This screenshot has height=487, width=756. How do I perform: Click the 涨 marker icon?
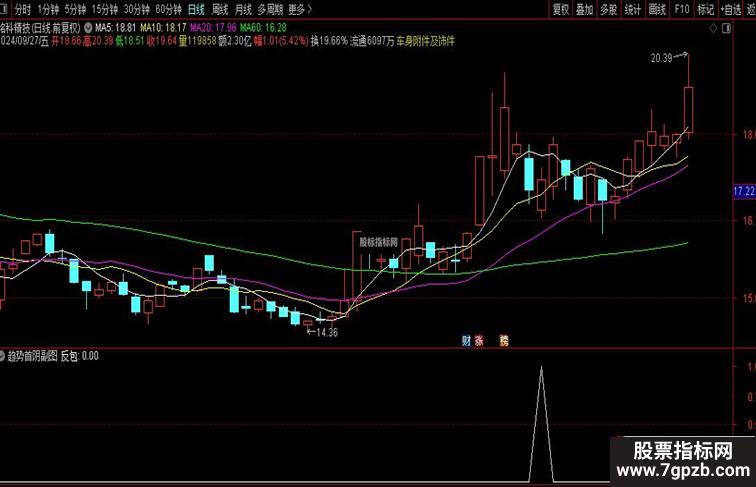pos(479,340)
